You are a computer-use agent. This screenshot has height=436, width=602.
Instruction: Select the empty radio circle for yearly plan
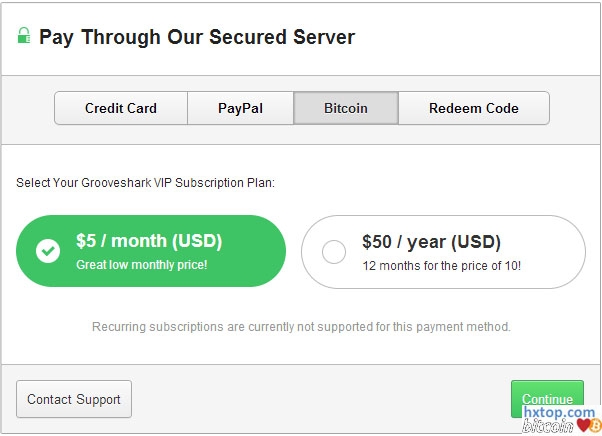pyautogui.click(x=334, y=252)
